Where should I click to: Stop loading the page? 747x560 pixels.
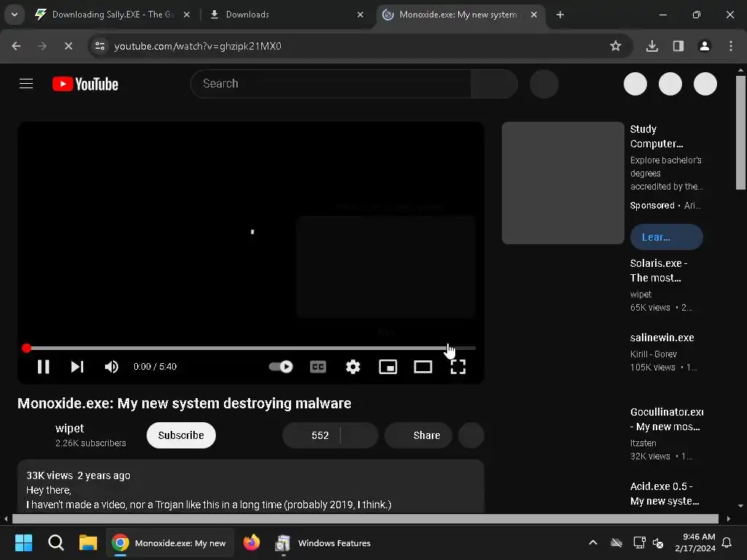point(68,46)
